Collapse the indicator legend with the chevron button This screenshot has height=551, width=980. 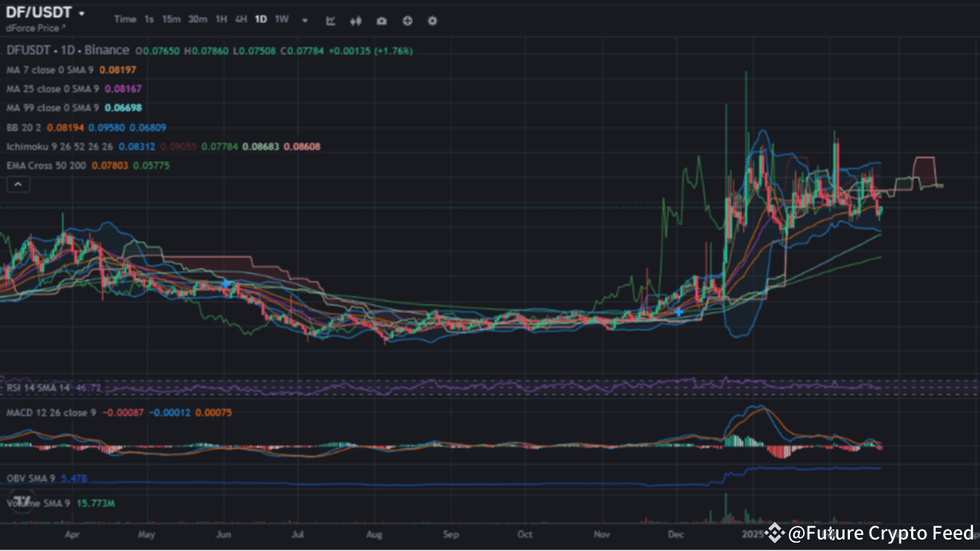click(x=18, y=184)
